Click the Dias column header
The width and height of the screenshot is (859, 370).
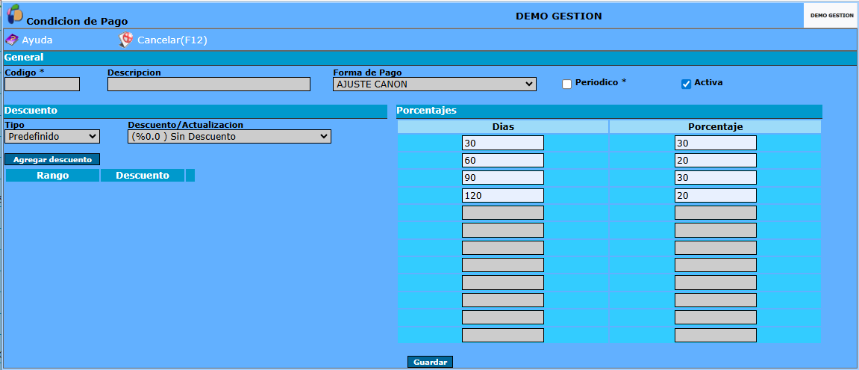click(x=503, y=127)
